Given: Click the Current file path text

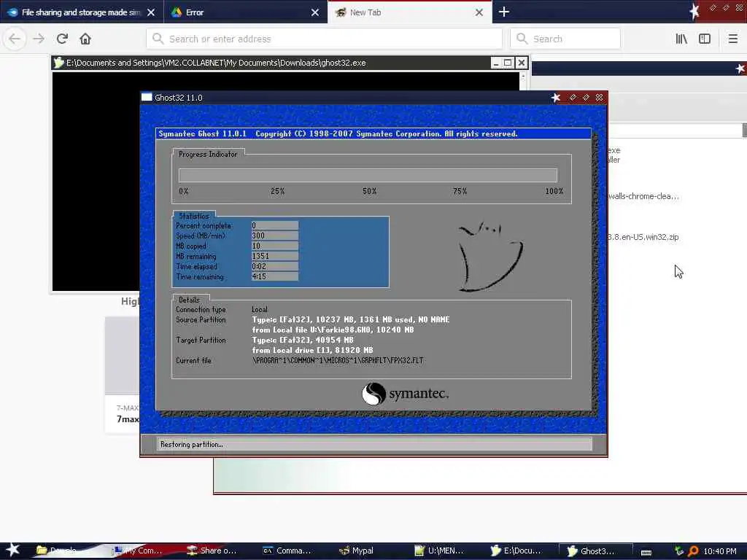Looking at the screenshot, I should (338, 360).
